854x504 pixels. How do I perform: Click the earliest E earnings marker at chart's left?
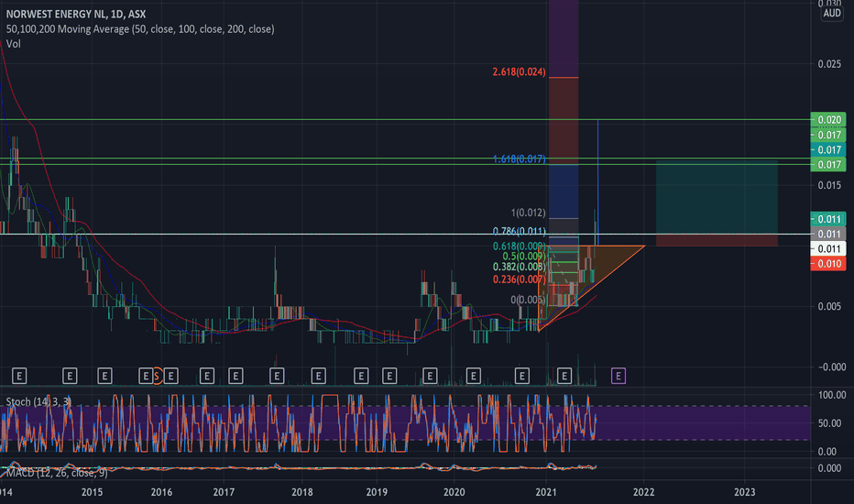pyautogui.click(x=19, y=376)
